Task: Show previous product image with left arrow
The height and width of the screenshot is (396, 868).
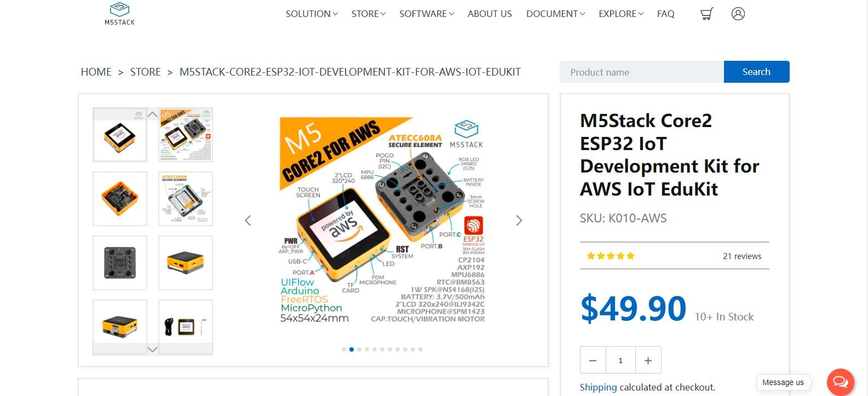Action: pyautogui.click(x=248, y=220)
